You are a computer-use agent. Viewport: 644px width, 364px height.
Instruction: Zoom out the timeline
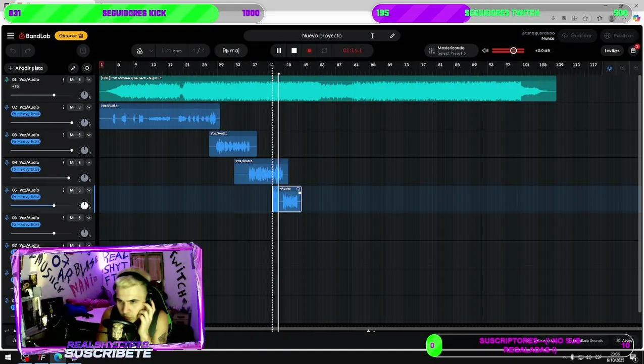[622, 68]
